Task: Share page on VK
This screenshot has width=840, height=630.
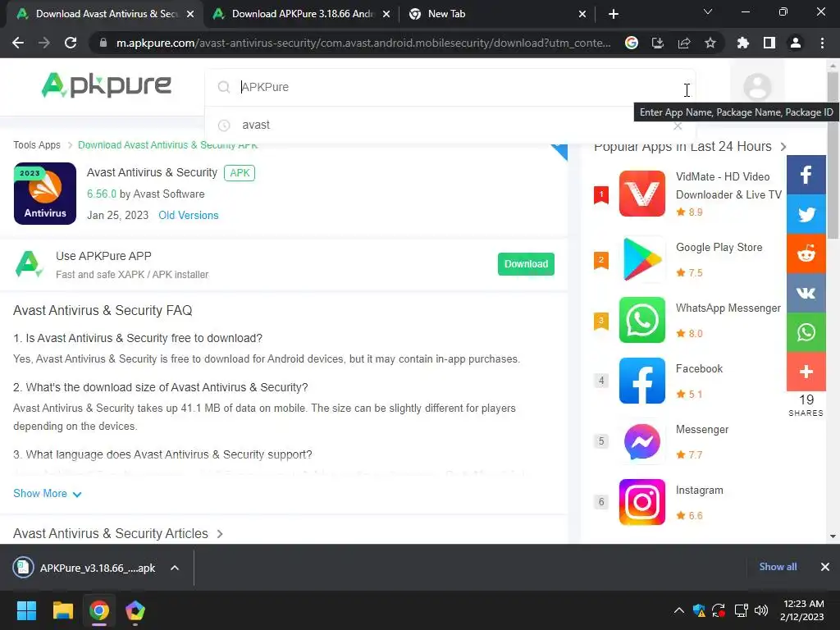Action: [806, 293]
